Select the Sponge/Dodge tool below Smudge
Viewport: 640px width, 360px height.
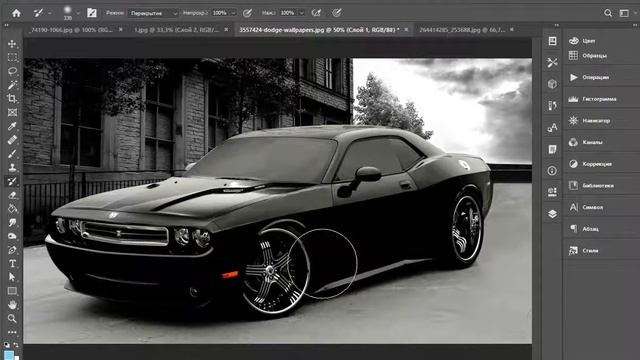coord(12,236)
